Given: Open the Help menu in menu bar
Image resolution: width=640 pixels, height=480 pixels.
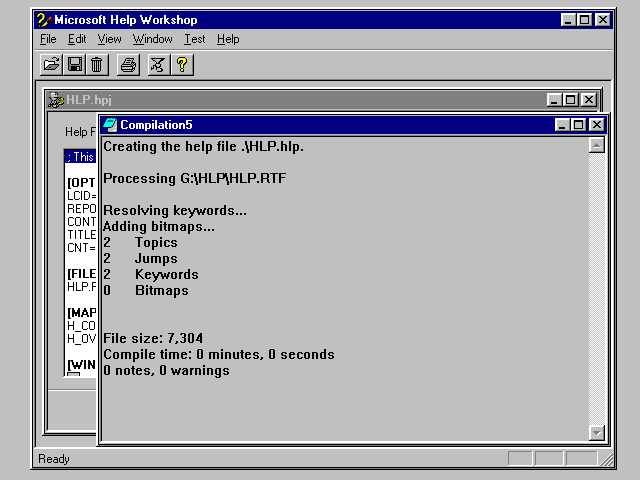Looking at the screenshot, I should 228,39.
